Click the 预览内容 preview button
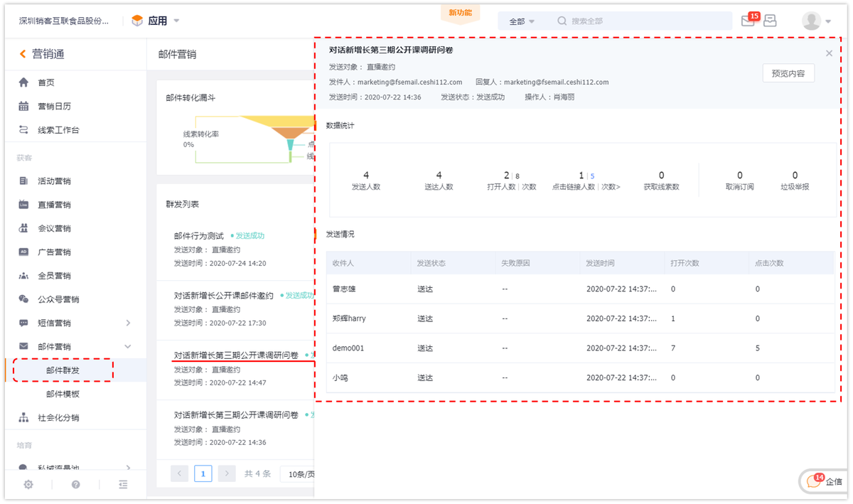The height and width of the screenshot is (504, 853). (x=788, y=73)
